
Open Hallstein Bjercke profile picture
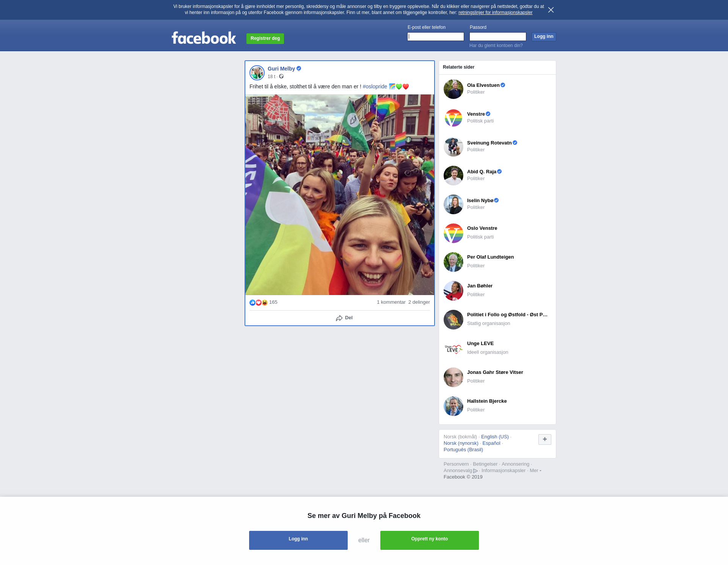[453, 406]
